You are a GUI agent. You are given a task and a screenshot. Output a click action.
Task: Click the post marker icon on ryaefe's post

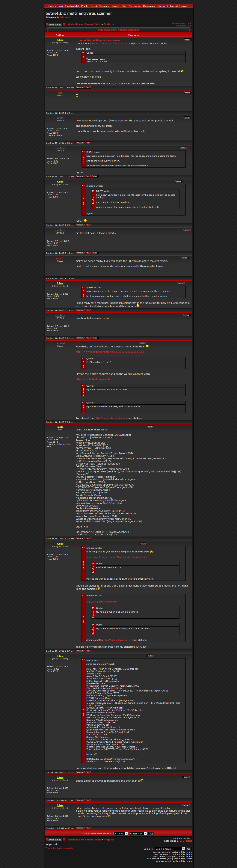(77, 258)
